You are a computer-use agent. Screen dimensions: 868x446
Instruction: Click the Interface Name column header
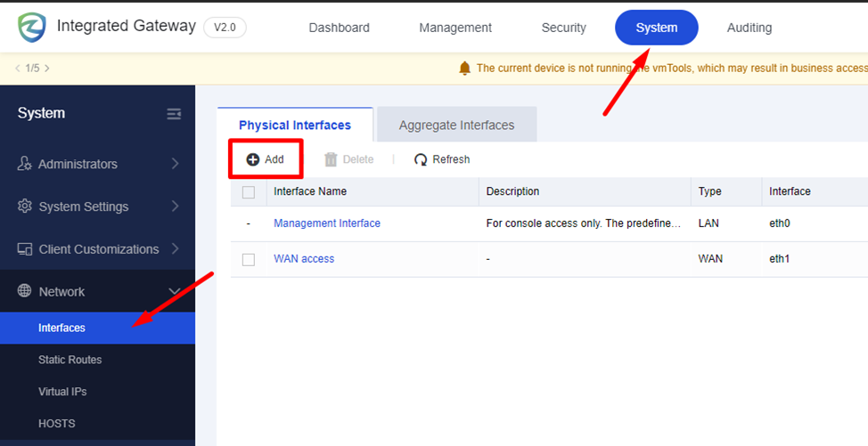310,191
